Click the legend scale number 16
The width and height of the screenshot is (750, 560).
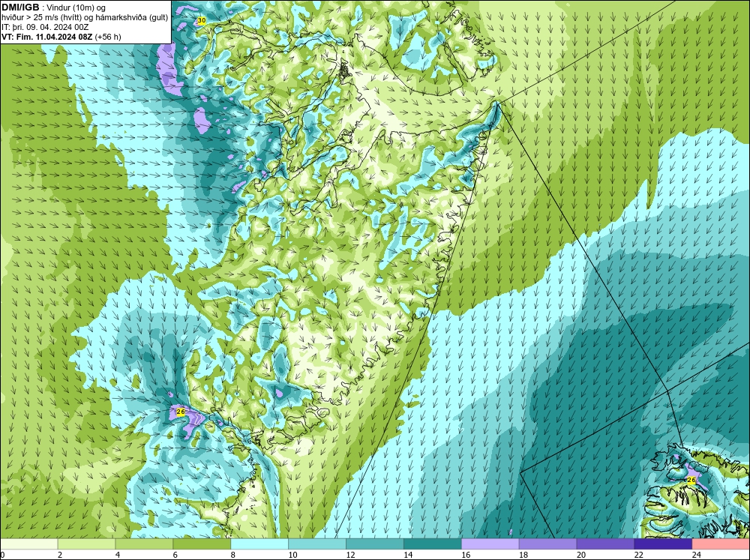466,555
